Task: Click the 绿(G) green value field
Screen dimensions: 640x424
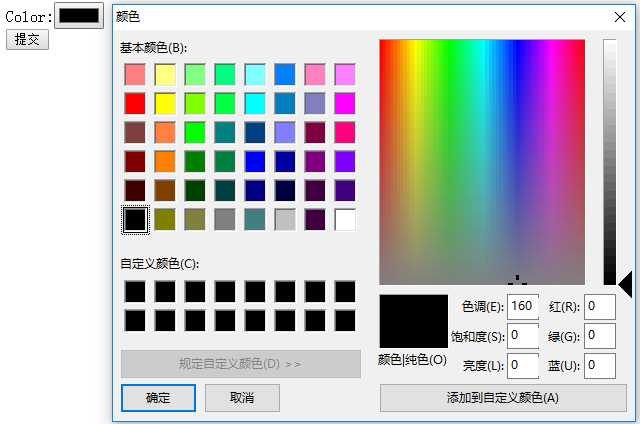Action: pos(600,336)
